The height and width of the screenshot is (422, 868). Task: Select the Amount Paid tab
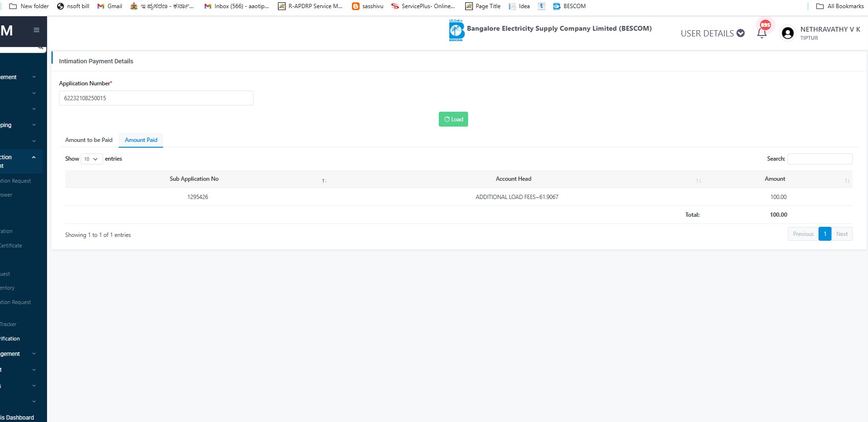tap(141, 140)
